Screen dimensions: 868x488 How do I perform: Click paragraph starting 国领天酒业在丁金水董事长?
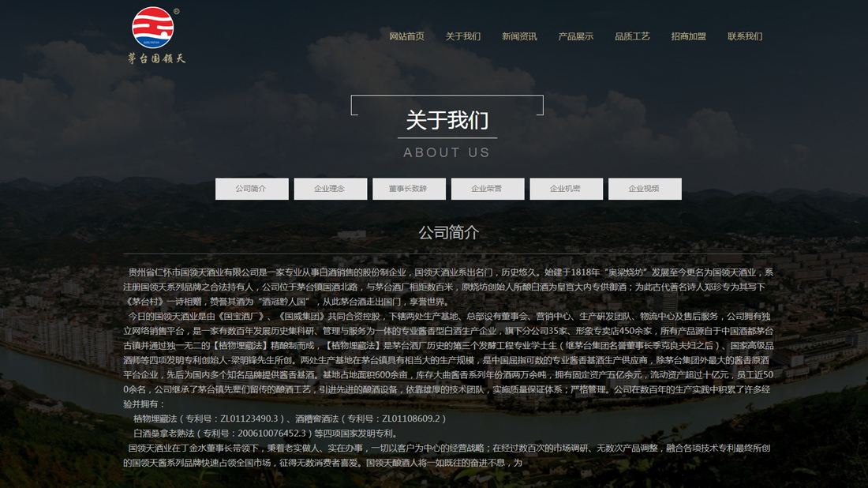[x=446, y=456]
